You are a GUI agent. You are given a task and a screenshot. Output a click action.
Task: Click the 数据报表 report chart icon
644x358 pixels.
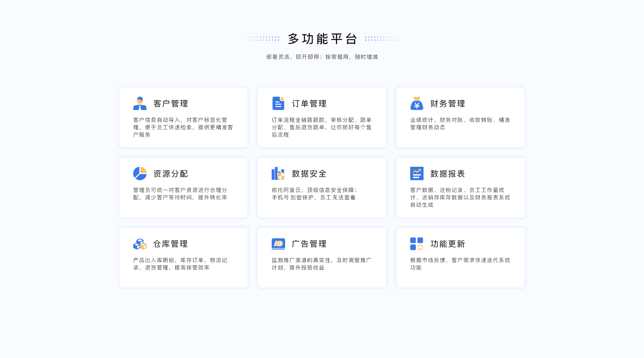point(417,173)
